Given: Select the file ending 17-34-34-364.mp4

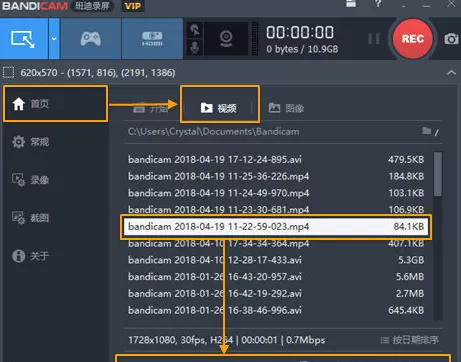Looking at the screenshot, I should tap(276, 244).
